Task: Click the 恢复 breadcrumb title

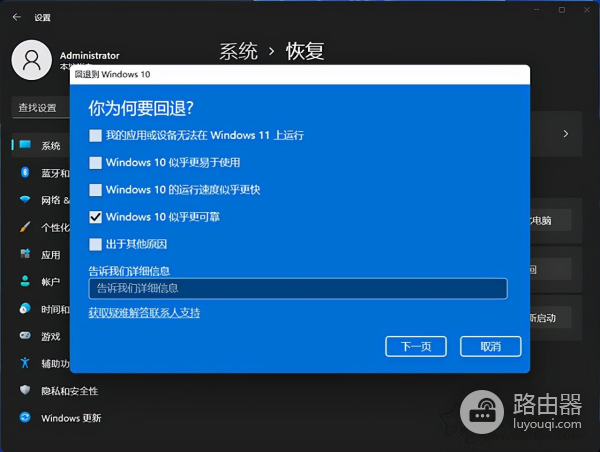Action: 305,51
